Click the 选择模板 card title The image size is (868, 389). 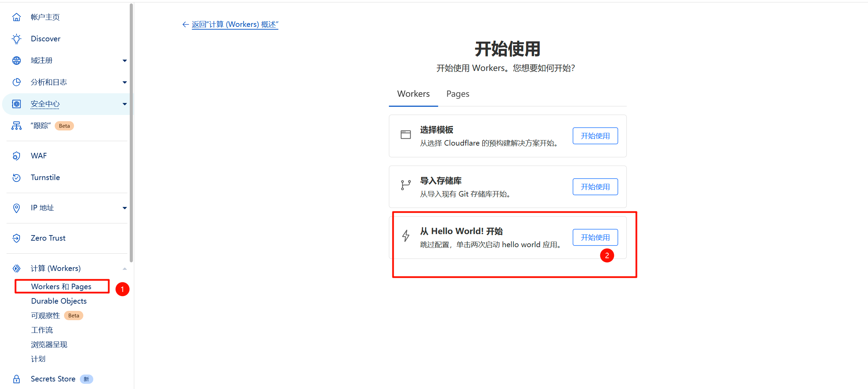pyautogui.click(x=437, y=130)
